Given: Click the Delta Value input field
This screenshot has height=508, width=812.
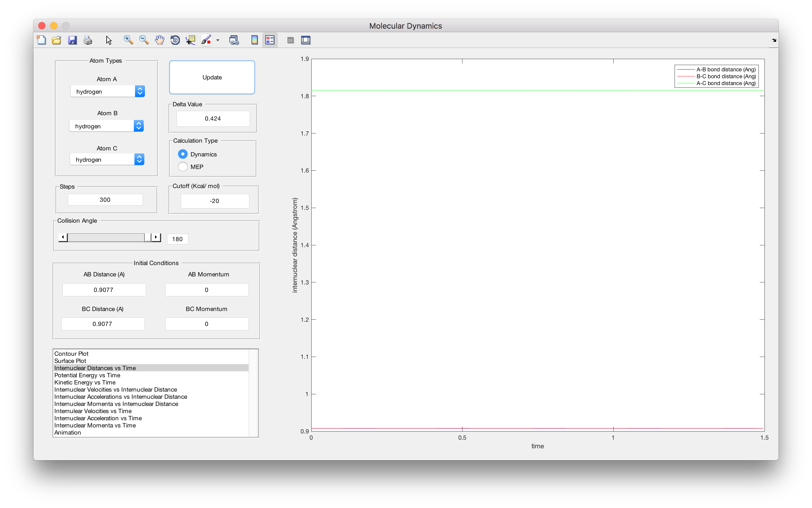Looking at the screenshot, I should click(213, 118).
